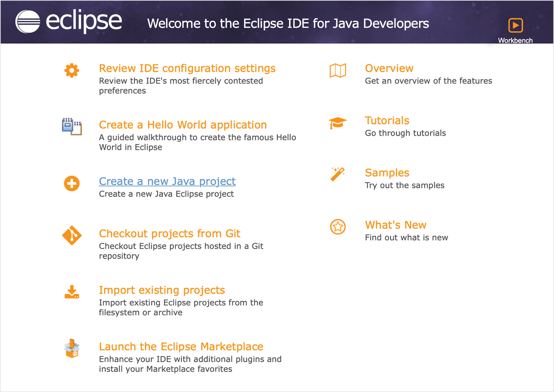Open Review IDE configuration settings link
This screenshot has height=392, width=554.
[x=187, y=68]
